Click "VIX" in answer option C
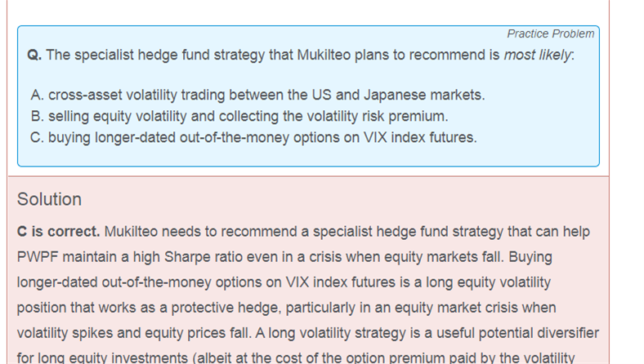644x364 pixels. point(375,137)
